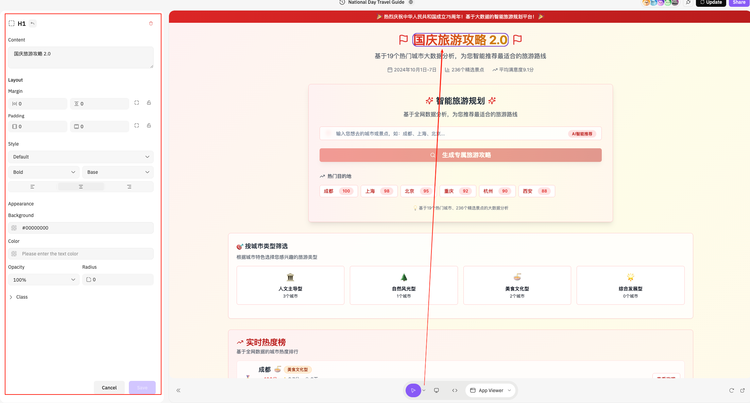Select center text alignment
The height and width of the screenshot is (403, 750).
click(81, 187)
